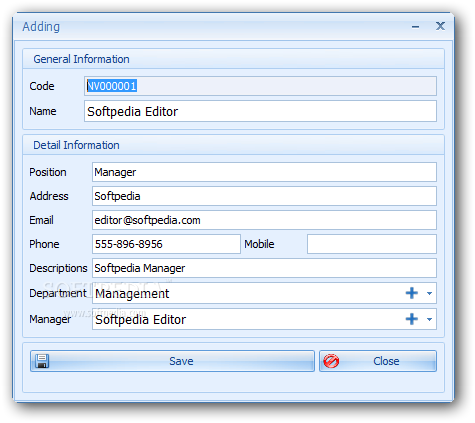Click the Address field with Softpedia

coord(264,196)
